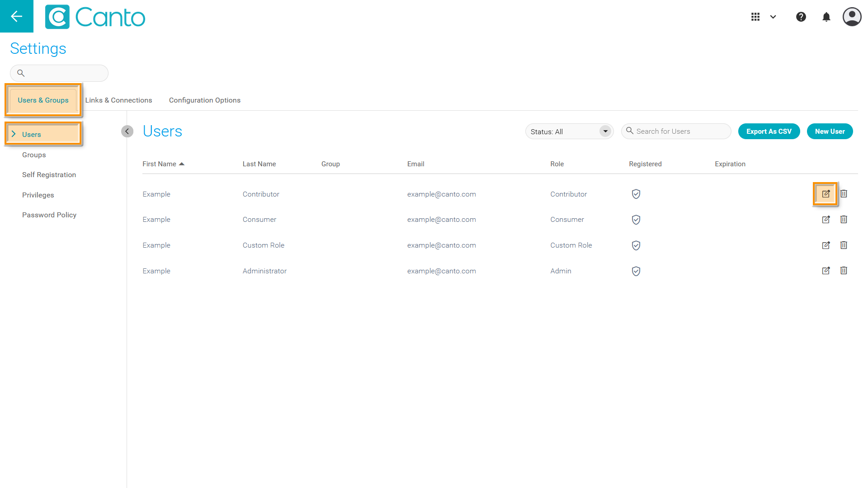Click the Admin role cell
The width and height of the screenshot is (868, 488).
coord(561,271)
